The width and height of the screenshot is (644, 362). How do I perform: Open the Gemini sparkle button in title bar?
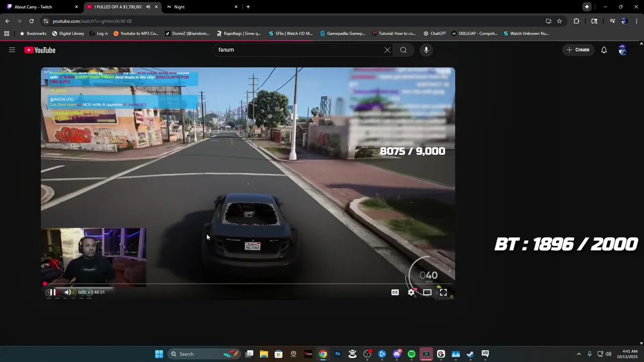pos(587,7)
